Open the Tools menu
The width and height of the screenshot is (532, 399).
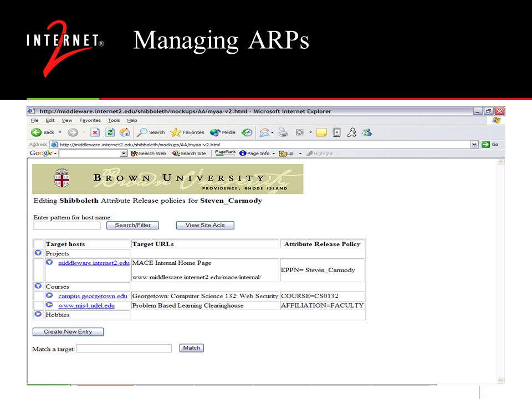[114, 120]
